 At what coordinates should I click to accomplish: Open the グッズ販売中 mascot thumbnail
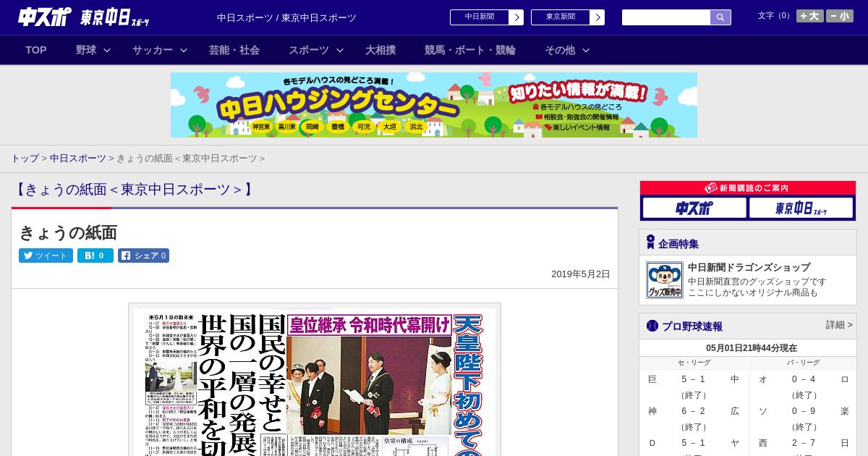point(664,280)
